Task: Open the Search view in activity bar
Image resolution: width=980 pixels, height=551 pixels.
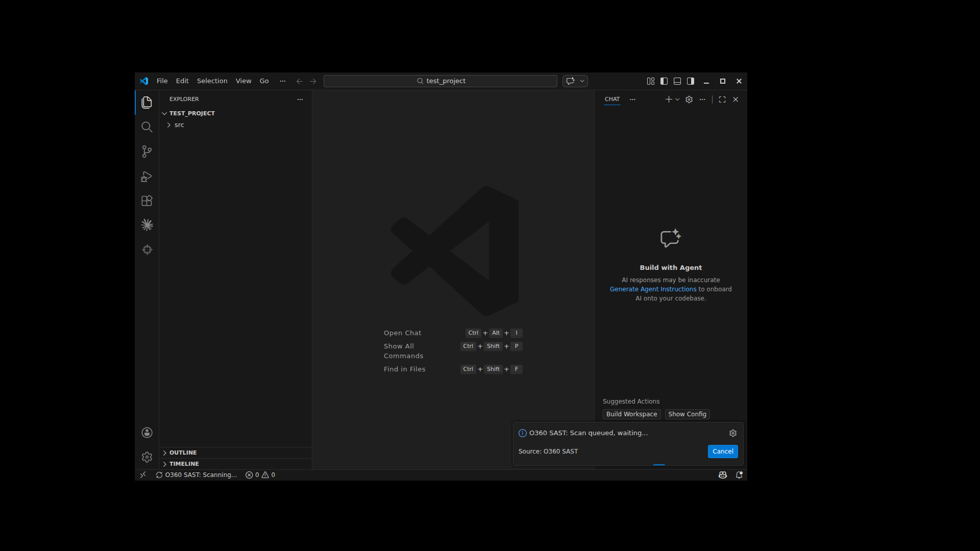Action: pos(147,127)
